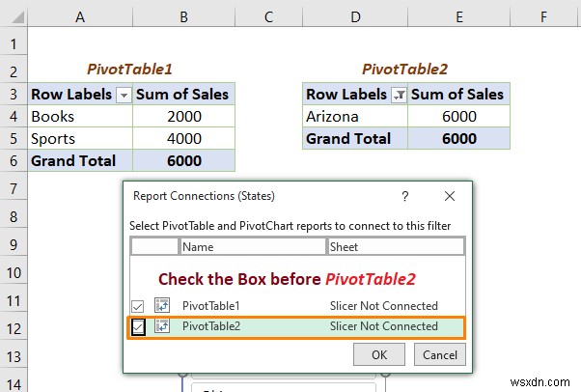Screen dimensions: 581x392
Task: Click Cancel in Report Connections dialog
Action: point(439,354)
